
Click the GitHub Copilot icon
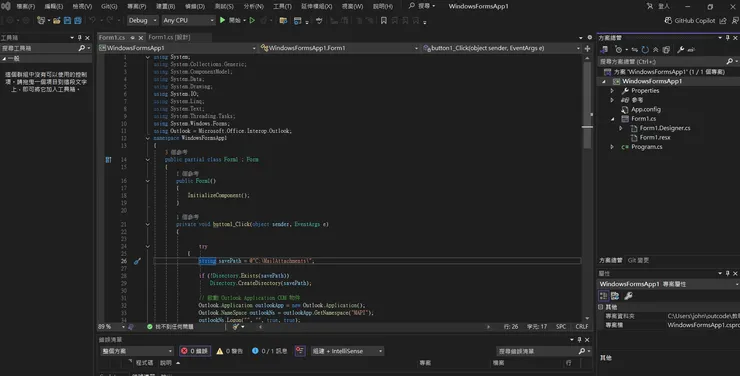(x=668, y=20)
